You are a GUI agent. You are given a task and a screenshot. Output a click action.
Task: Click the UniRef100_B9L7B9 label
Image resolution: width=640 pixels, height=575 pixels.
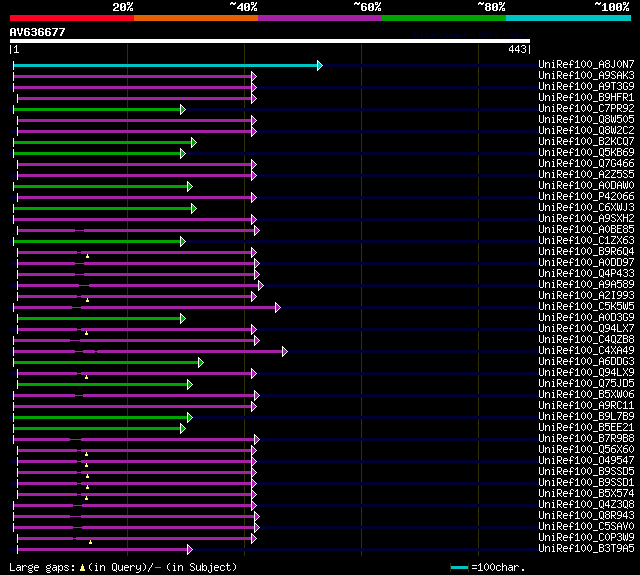[586, 417]
